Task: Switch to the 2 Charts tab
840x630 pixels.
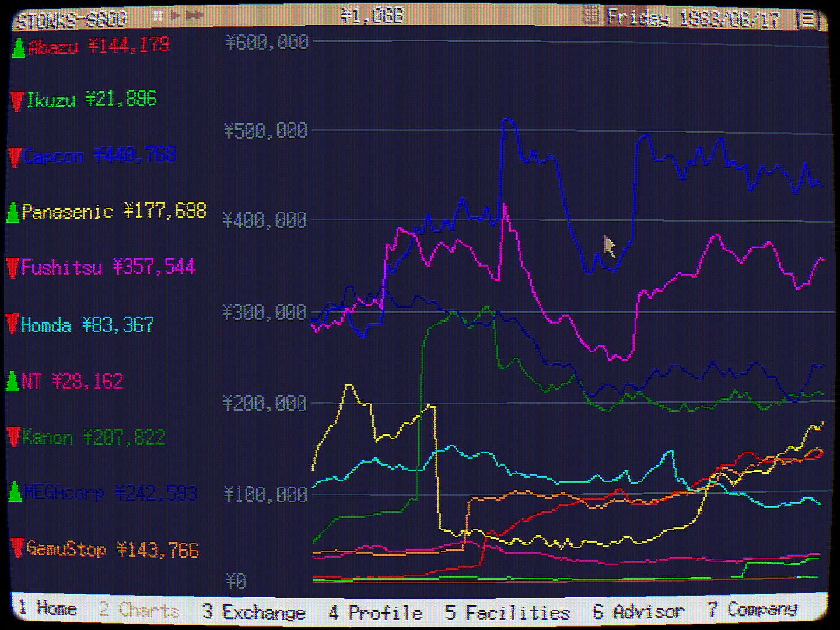Action: pos(139,610)
